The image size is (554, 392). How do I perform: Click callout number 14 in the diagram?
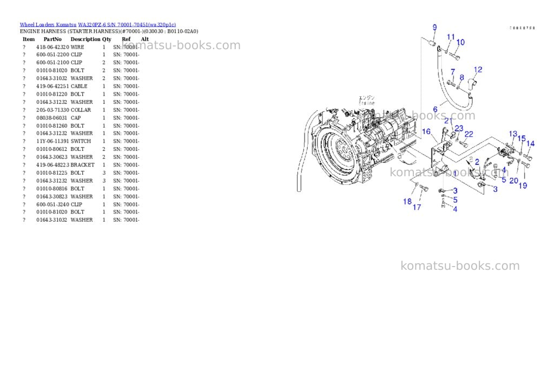click(530, 143)
